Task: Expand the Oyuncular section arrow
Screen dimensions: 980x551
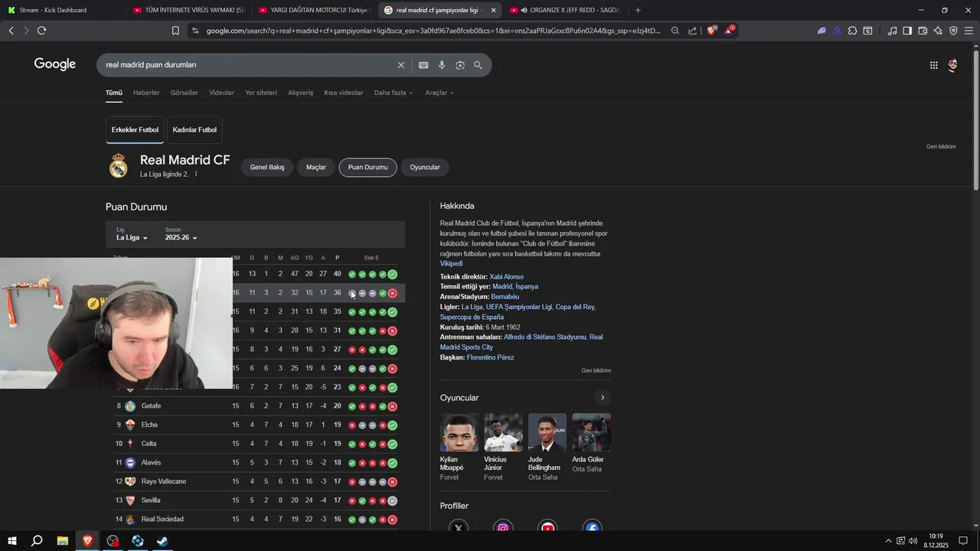Action: coord(603,397)
